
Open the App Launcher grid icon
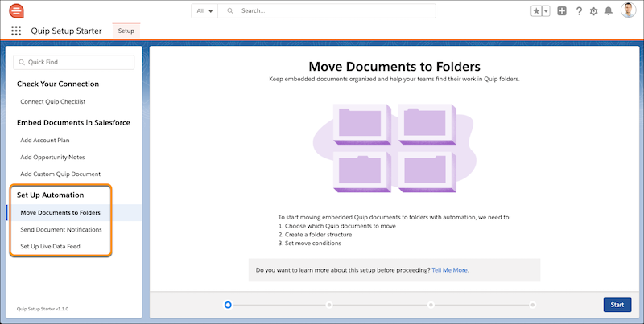(16, 31)
